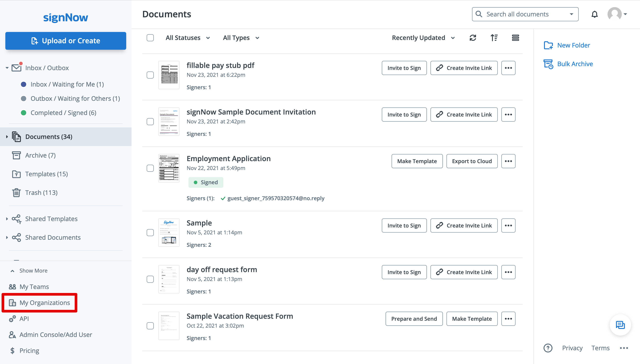The width and height of the screenshot is (640, 364).
Task: Click the refresh documents icon
Action: (x=472, y=38)
